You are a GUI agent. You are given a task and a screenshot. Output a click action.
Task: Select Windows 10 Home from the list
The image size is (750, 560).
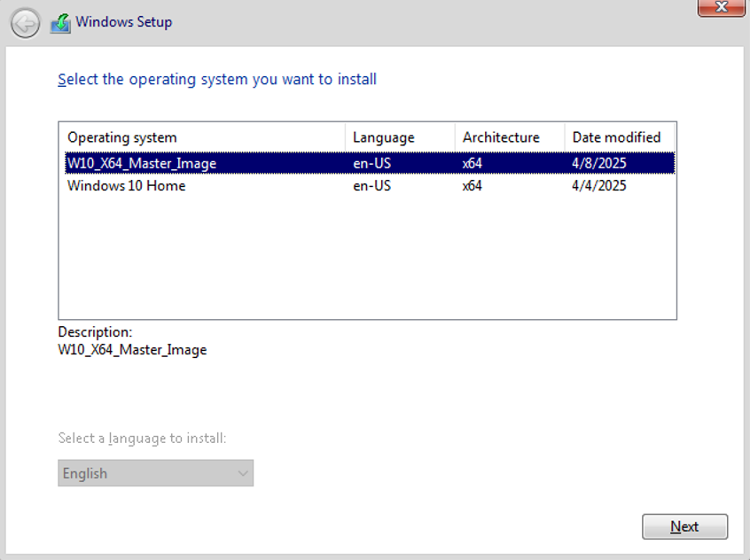pos(127,186)
